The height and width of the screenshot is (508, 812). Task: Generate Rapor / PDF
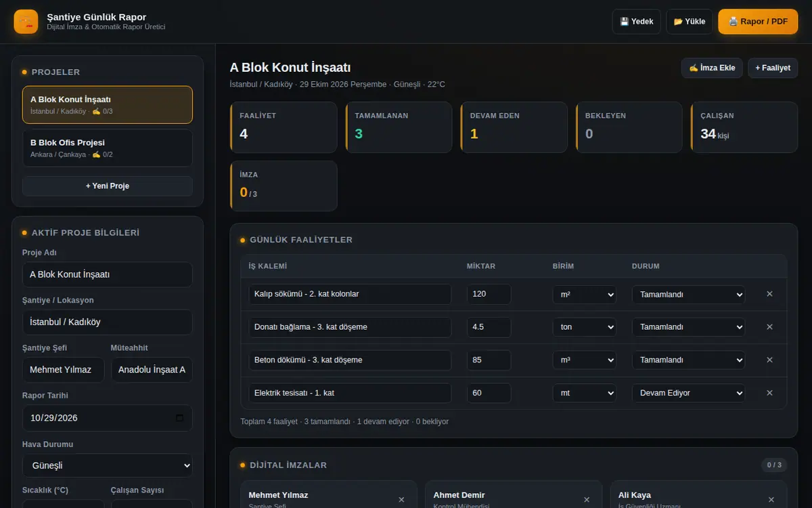point(758,22)
